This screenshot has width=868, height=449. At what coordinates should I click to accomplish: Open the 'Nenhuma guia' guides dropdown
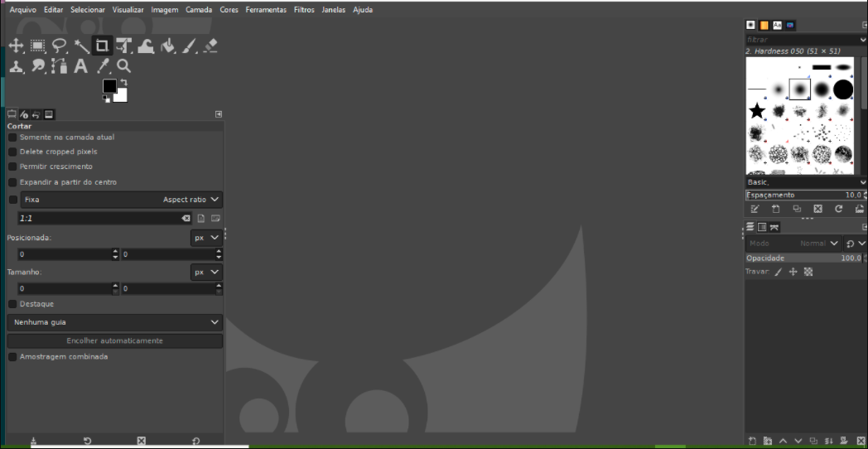(x=115, y=322)
